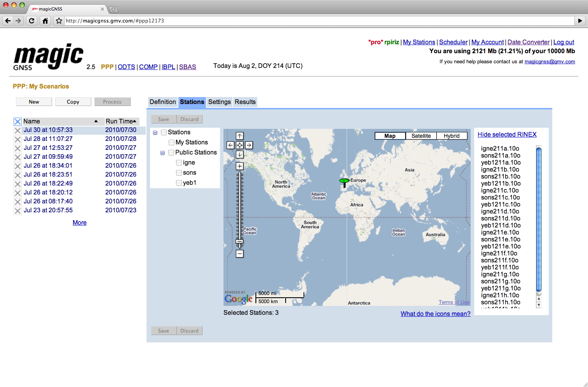The width and height of the screenshot is (588, 387).
Task: Click the Name column sort arrow
Action: tap(97, 121)
